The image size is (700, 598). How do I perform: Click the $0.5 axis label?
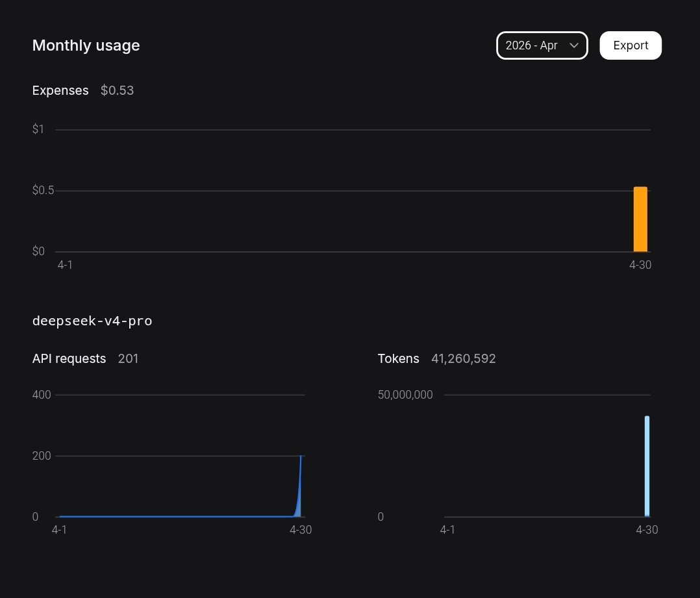pos(43,190)
